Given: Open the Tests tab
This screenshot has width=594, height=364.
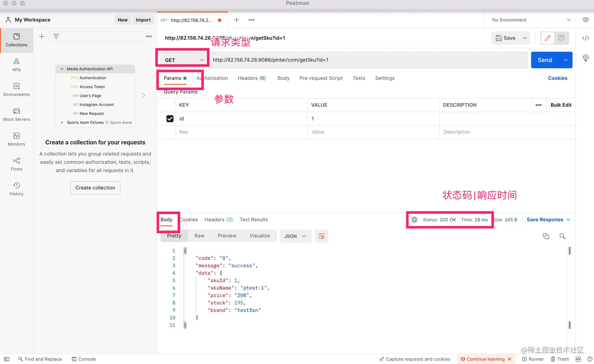Looking at the screenshot, I should click(x=359, y=78).
